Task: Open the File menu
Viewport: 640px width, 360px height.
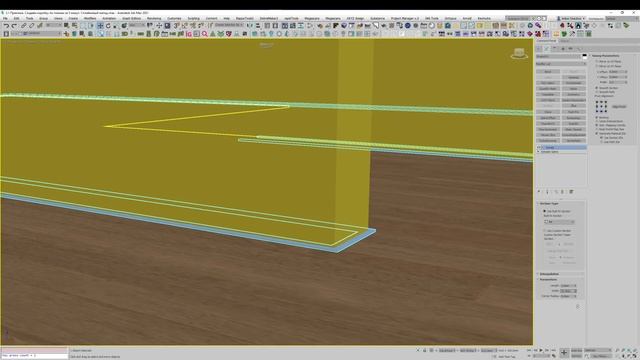Action: (5, 18)
